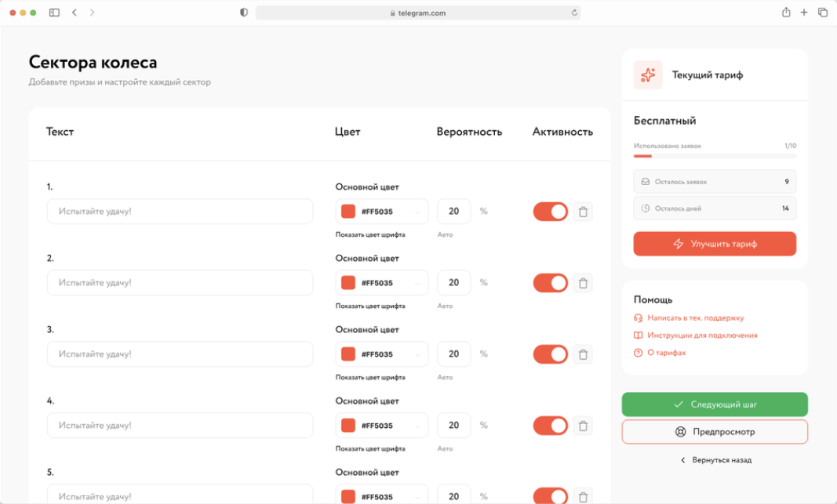837x504 pixels.
Task: Show font color option for sector 1
Action: coord(370,234)
